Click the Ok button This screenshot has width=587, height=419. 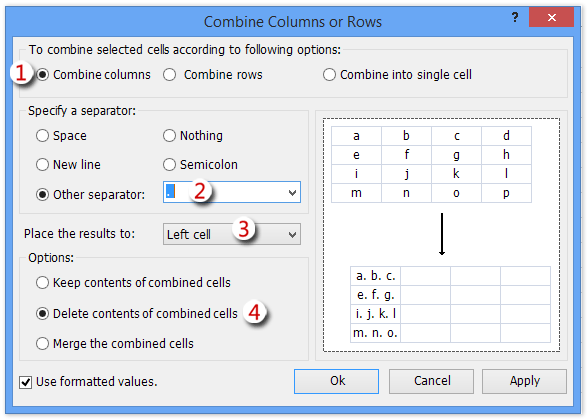tap(336, 381)
